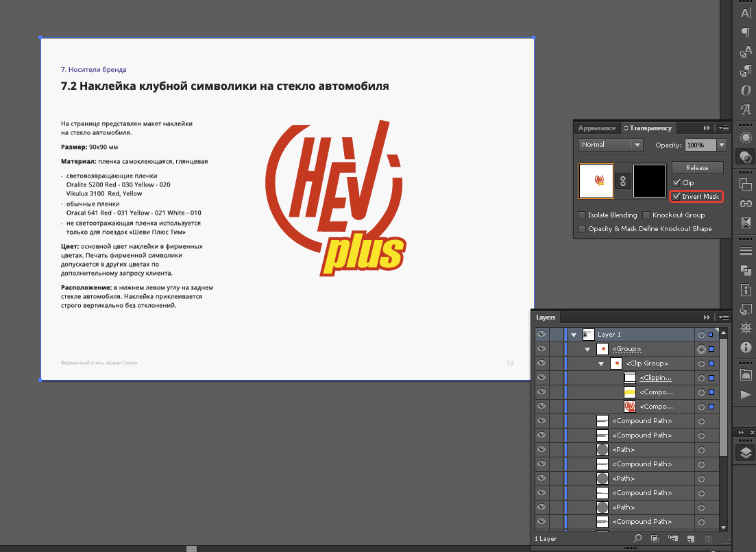Image resolution: width=756 pixels, height=552 pixels.
Task: Open the Character panel icon in the dock
Action: pyautogui.click(x=746, y=13)
